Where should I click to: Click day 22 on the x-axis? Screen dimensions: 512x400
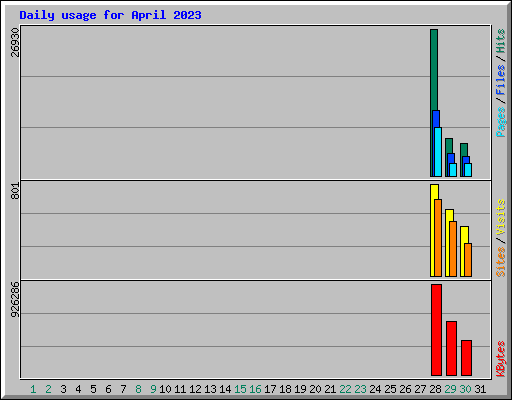click(x=345, y=389)
